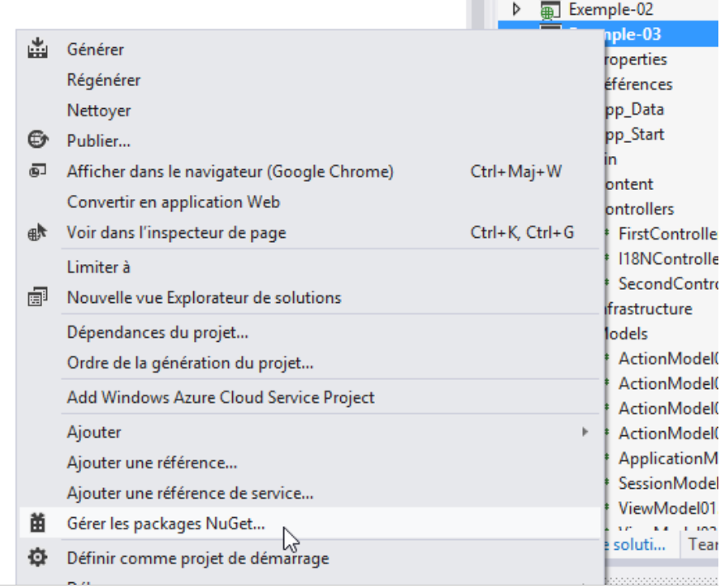Click the Exemple-02 web project icon

[548, 10]
